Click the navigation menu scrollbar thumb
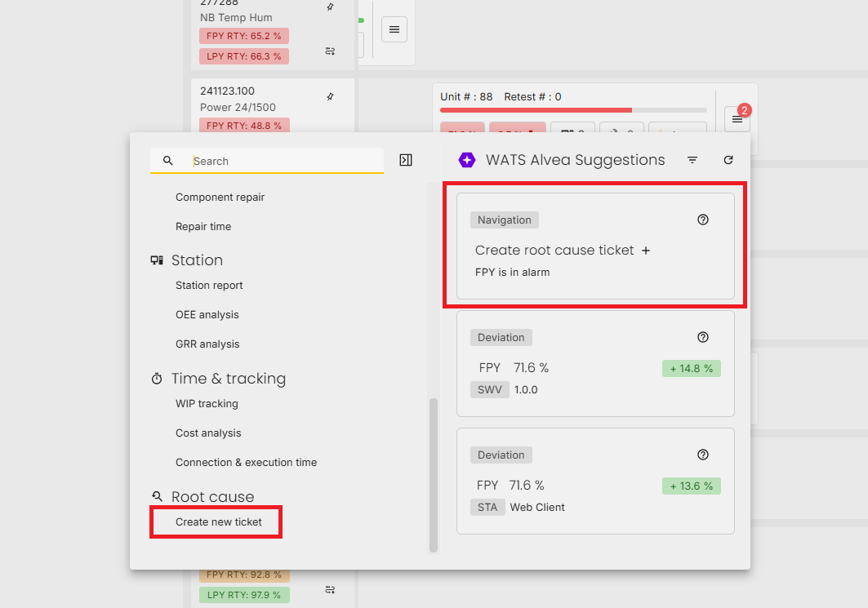 [x=434, y=475]
